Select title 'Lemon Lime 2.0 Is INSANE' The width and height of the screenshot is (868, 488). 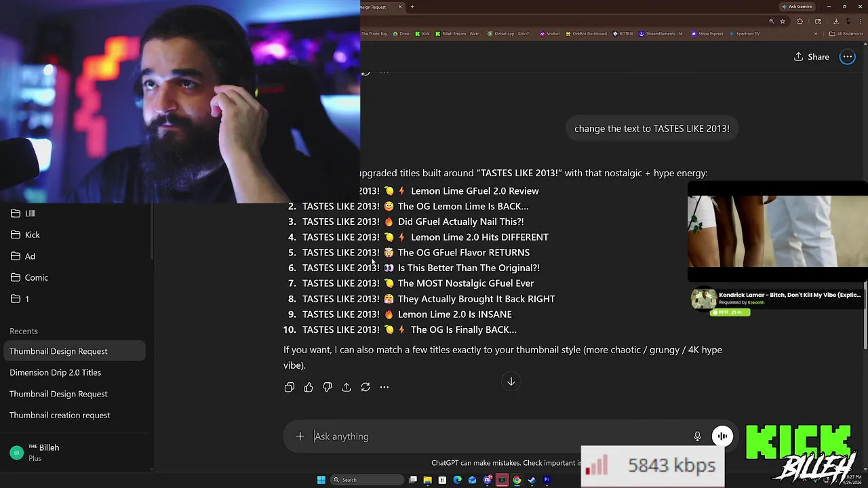pyautogui.click(x=454, y=314)
